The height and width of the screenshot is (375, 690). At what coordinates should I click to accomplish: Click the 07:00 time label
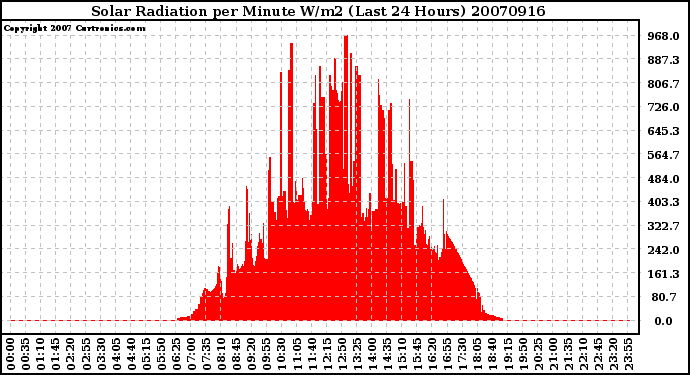[x=191, y=355]
